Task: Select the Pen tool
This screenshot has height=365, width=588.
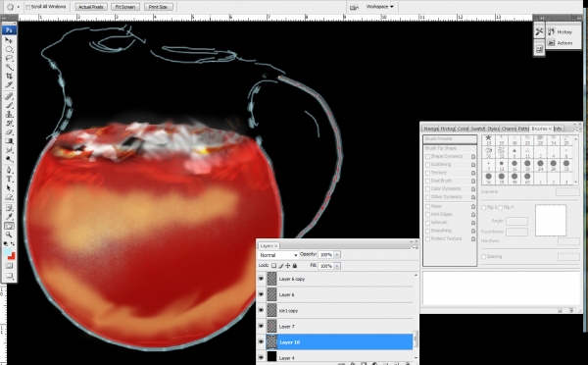Action: tap(9, 170)
